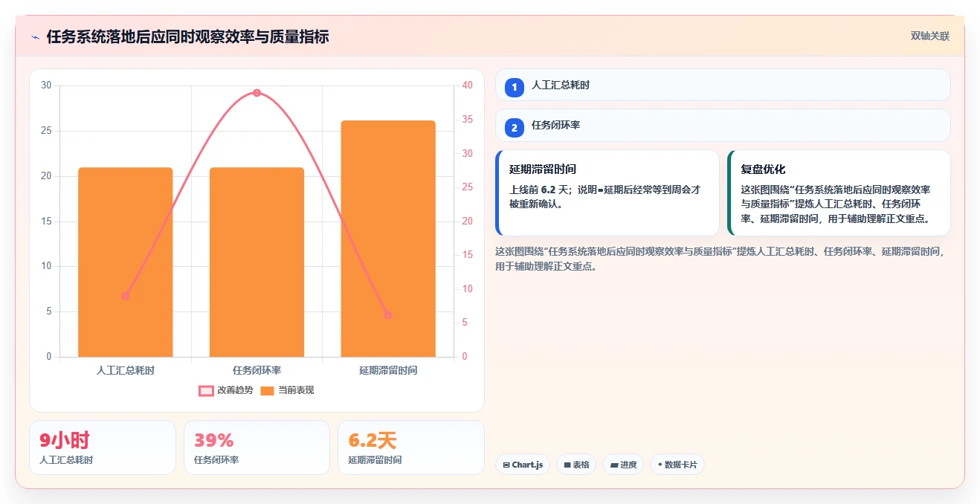
Task: Toggle the 当前表现 orange legend swatch
Action: (x=268, y=390)
